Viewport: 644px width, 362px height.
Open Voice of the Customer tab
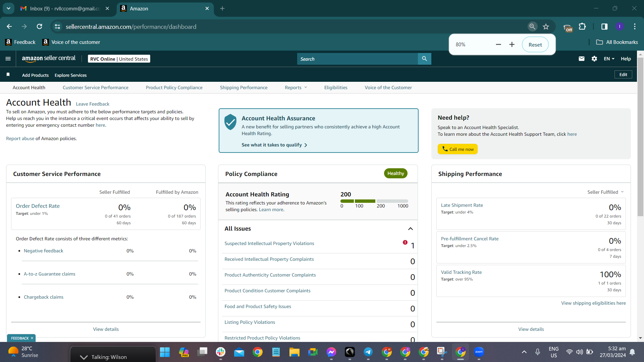tap(388, 87)
